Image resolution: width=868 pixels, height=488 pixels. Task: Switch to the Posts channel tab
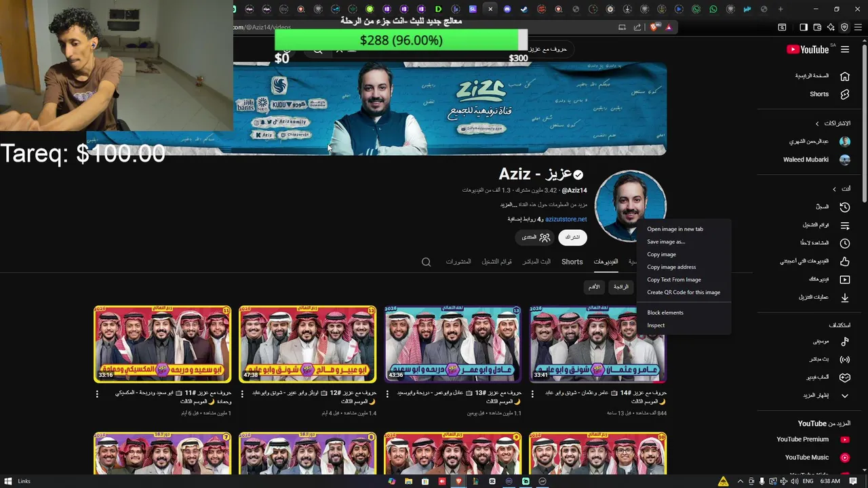click(x=458, y=262)
